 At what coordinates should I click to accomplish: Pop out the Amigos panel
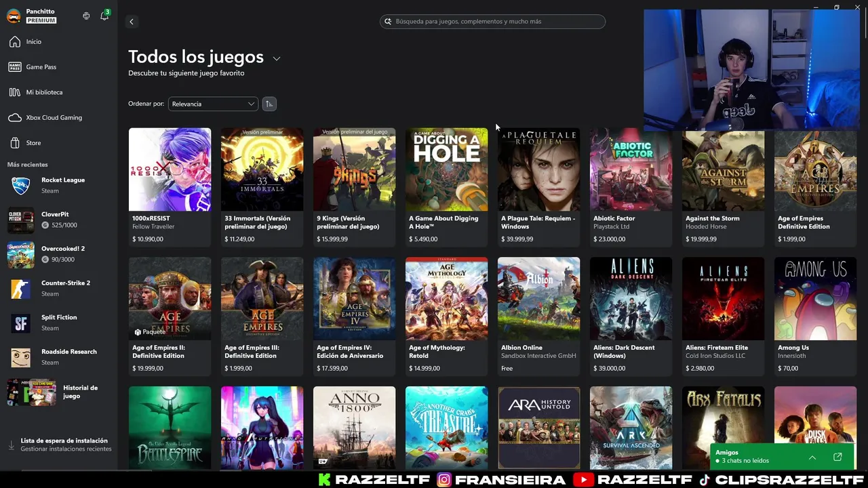(x=837, y=457)
